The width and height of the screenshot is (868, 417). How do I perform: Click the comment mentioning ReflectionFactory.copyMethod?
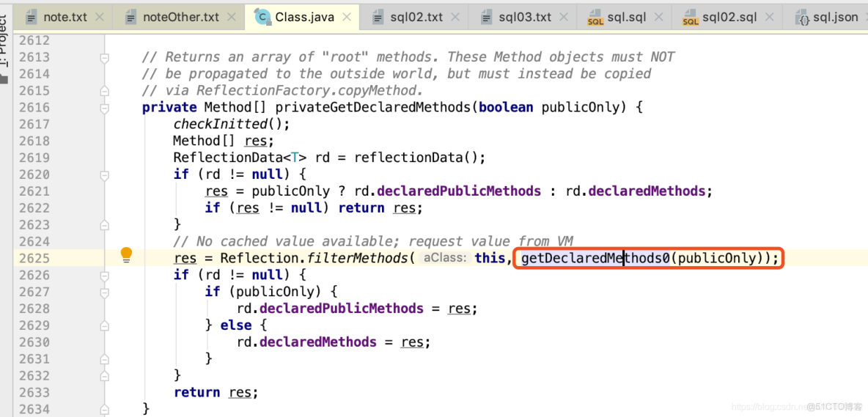(x=282, y=91)
